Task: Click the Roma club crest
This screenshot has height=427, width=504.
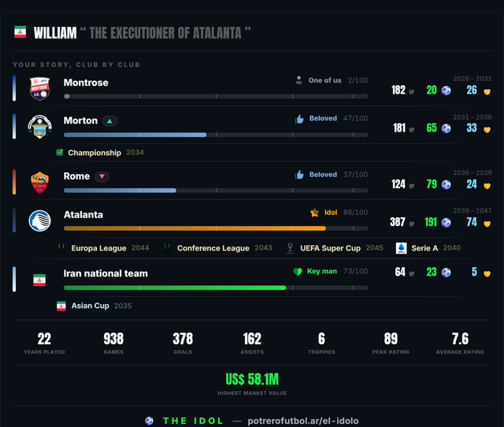Action: [39, 182]
